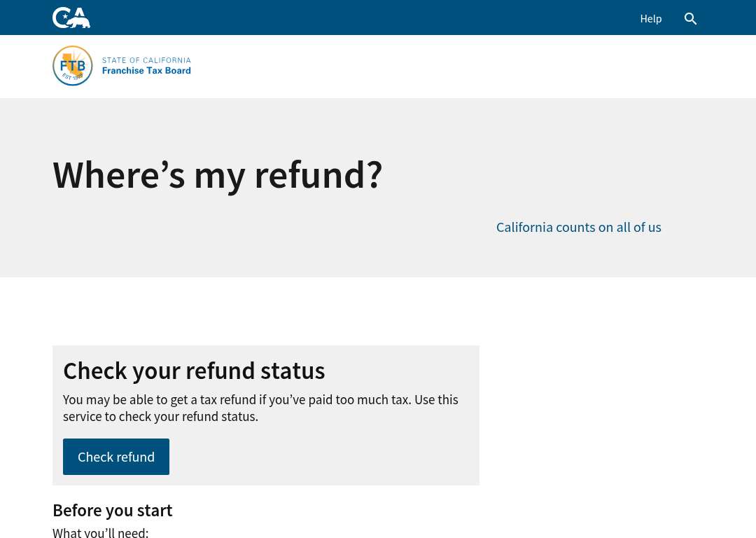The width and height of the screenshot is (756, 538).
Task: Click the FTB circular seal logo
Action: tap(73, 66)
